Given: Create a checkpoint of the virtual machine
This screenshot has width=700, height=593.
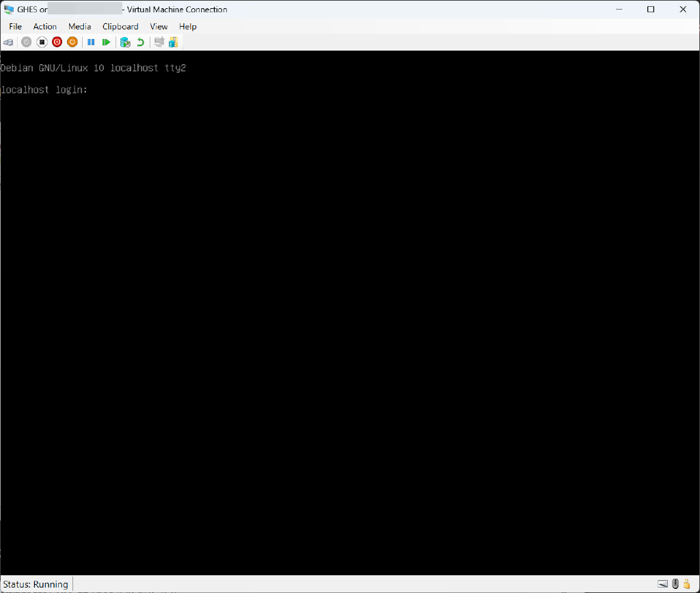Looking at the screenshot, I should pyautogui.click(x=125, y=42).
